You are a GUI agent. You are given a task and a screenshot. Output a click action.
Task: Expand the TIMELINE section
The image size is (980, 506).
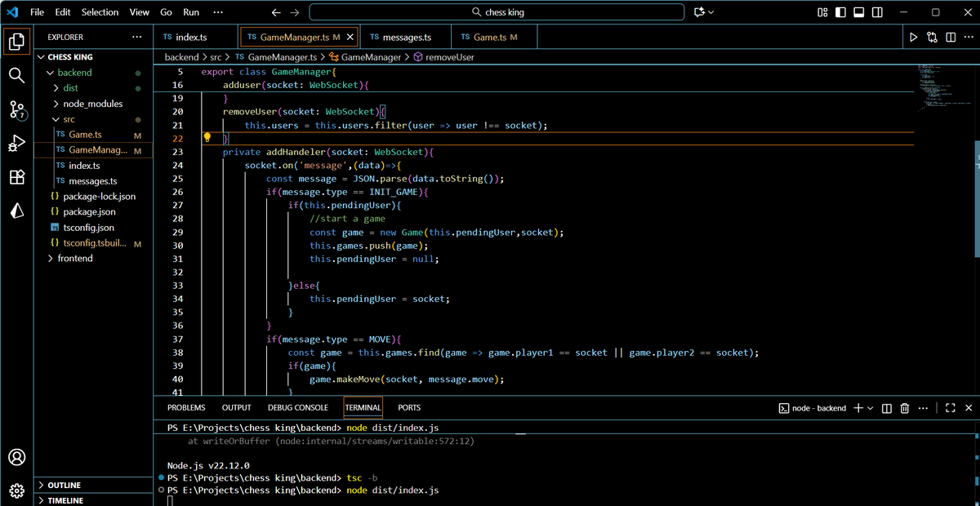click(x=42, y=500)
